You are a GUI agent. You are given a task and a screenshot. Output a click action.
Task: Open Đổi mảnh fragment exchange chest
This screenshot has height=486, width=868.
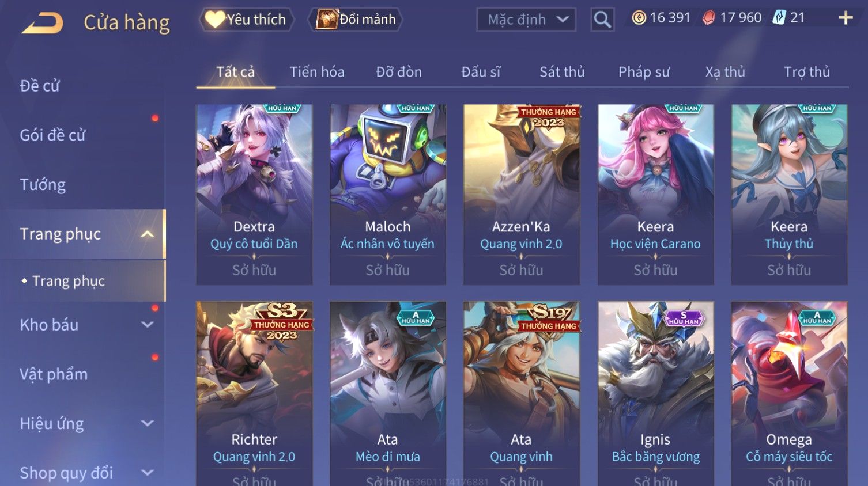(x=356, y=20)
